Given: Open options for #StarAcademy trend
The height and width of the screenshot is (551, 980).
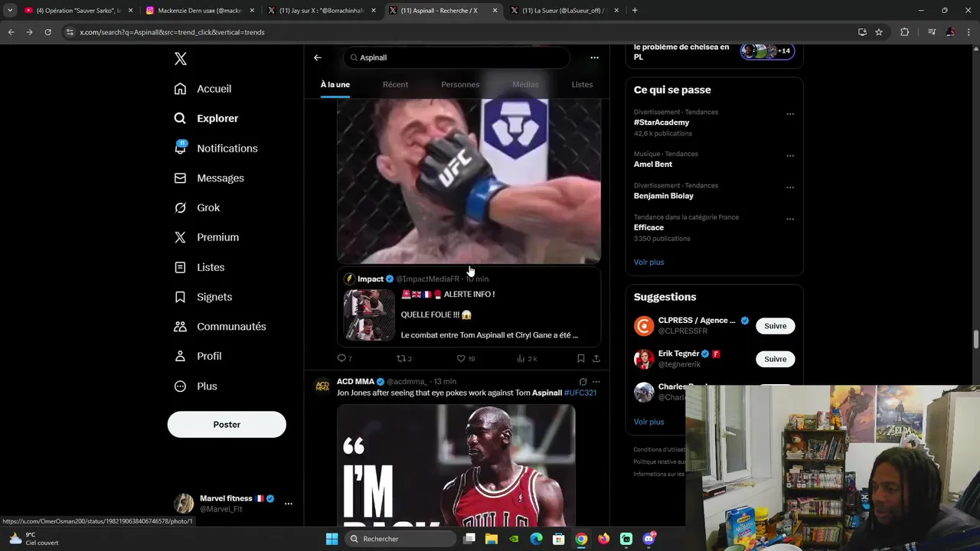Looking at the screenshot, I should (x=790, y=115).
